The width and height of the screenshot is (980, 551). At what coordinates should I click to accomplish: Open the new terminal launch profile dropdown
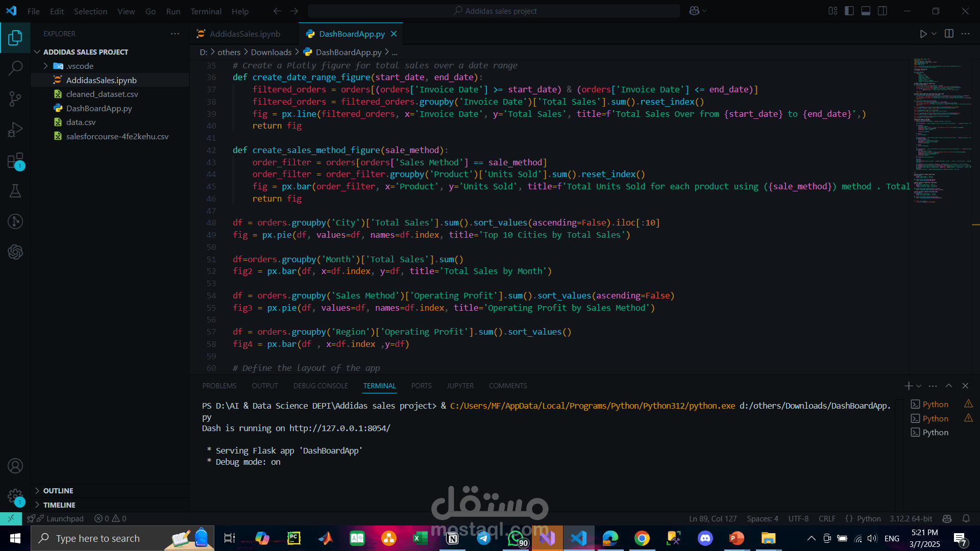click(x=919, y=386)
